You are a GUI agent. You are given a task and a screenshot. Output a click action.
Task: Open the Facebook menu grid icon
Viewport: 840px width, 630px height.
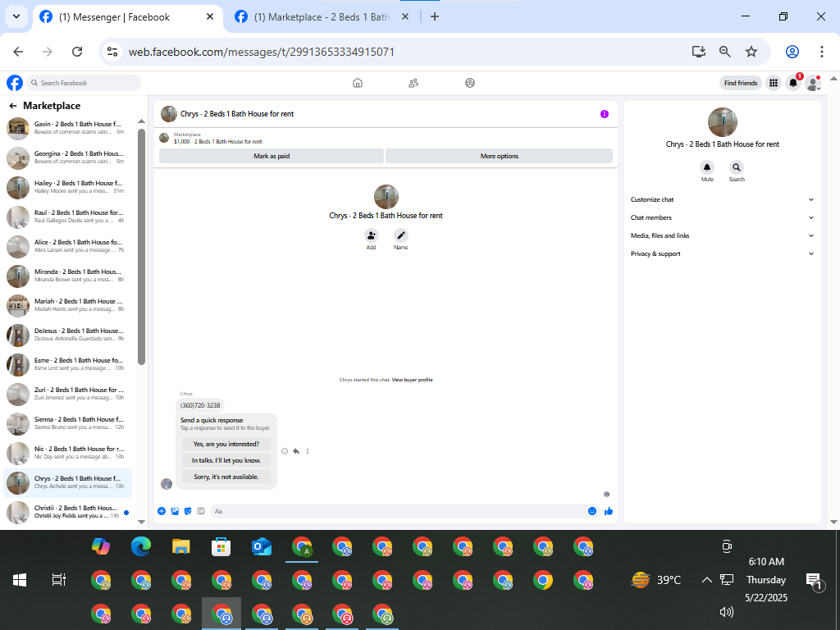coord(774,83)
